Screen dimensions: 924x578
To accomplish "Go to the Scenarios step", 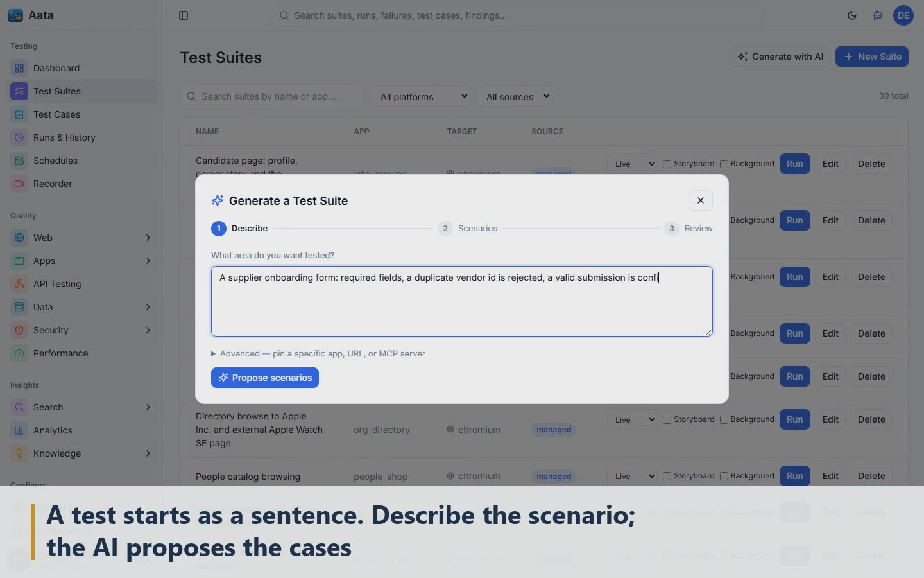I will 468,228.
